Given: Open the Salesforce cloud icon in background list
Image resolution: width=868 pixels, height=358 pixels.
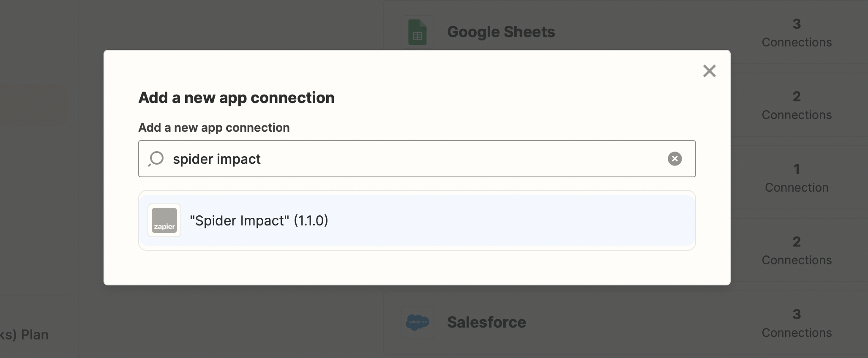Looking at the screenshot, I should tap(417, 323).
